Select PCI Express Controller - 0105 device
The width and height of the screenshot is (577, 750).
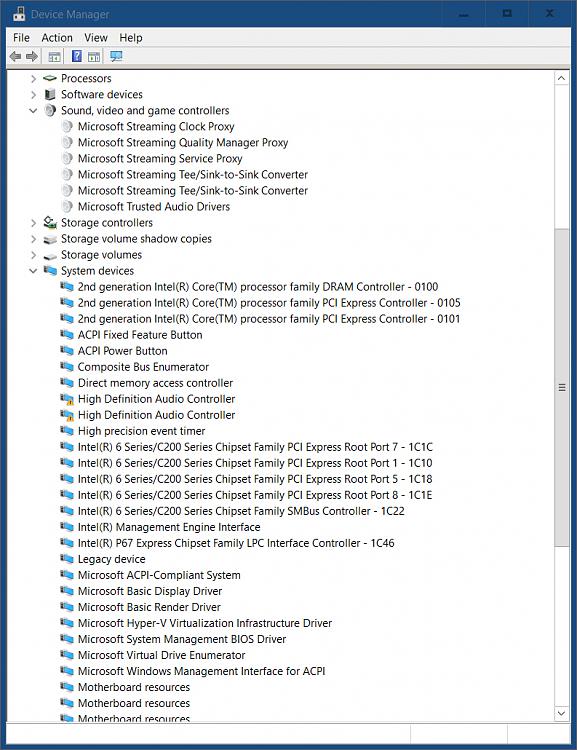[x=269, y=303]
